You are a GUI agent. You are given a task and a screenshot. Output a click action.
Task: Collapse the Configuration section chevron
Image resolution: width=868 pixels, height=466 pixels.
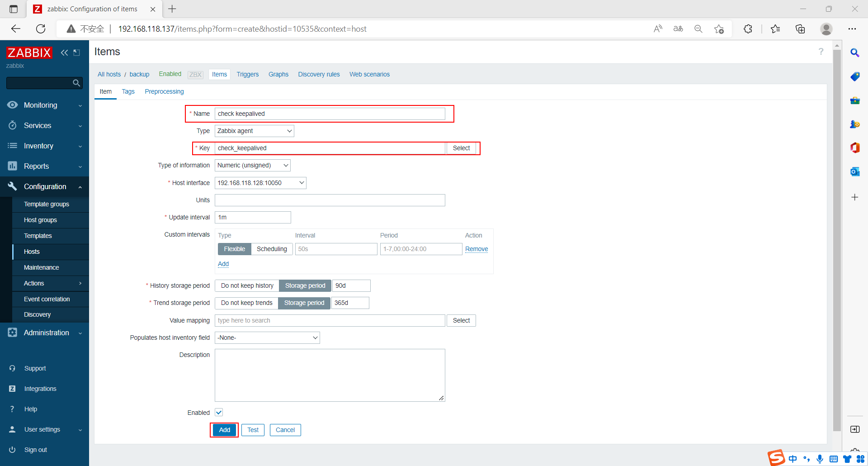[80, 187]
